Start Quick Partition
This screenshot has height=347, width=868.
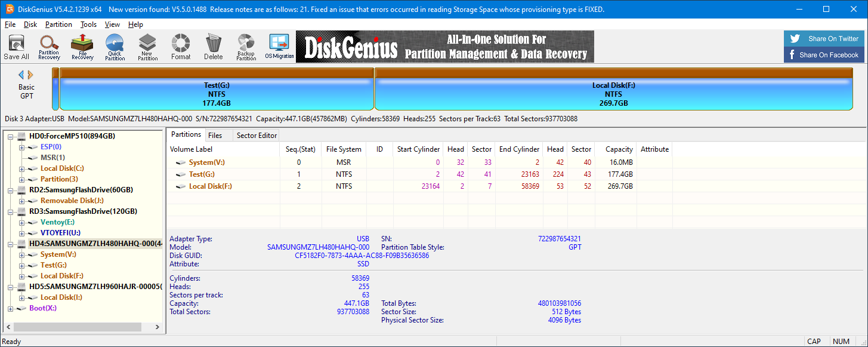pos(115,47)
